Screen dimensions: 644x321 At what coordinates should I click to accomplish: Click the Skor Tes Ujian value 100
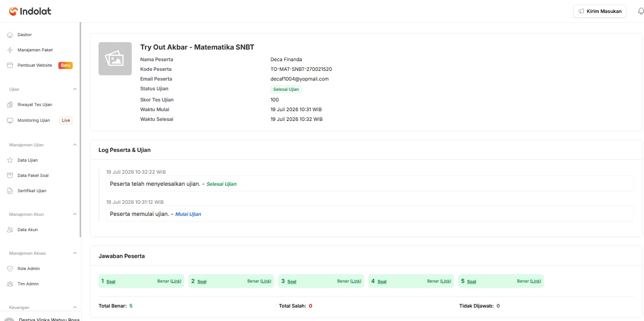275,100
